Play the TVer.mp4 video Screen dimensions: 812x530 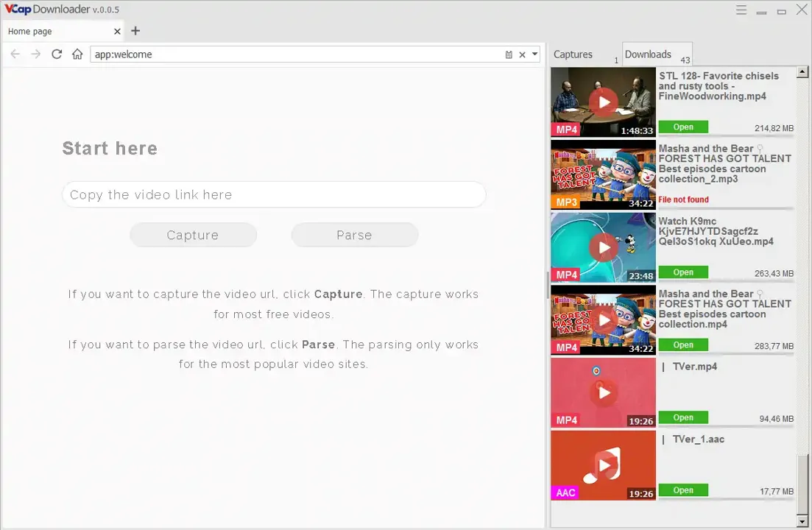click(x=604, y=393)
